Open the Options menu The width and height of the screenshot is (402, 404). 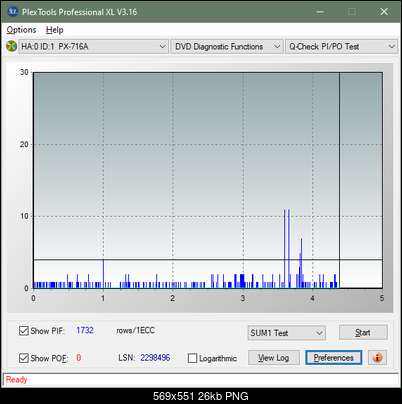coord(21,30)
